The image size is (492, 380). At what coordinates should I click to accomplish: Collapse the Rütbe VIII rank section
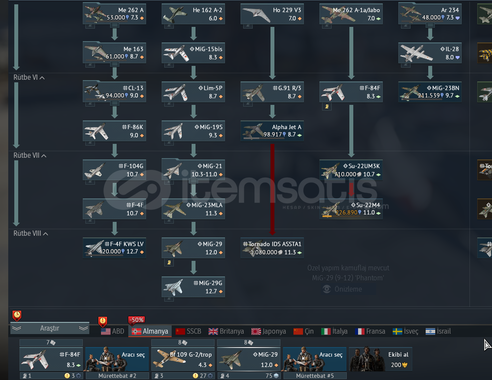(x=45, y=234)
